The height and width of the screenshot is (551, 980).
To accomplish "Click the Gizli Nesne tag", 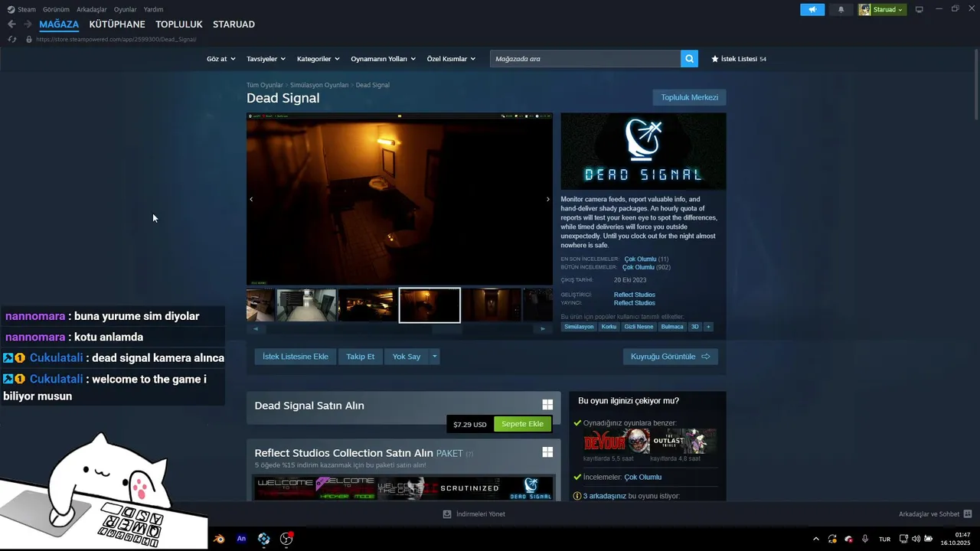I will click(x=639, y=327).
